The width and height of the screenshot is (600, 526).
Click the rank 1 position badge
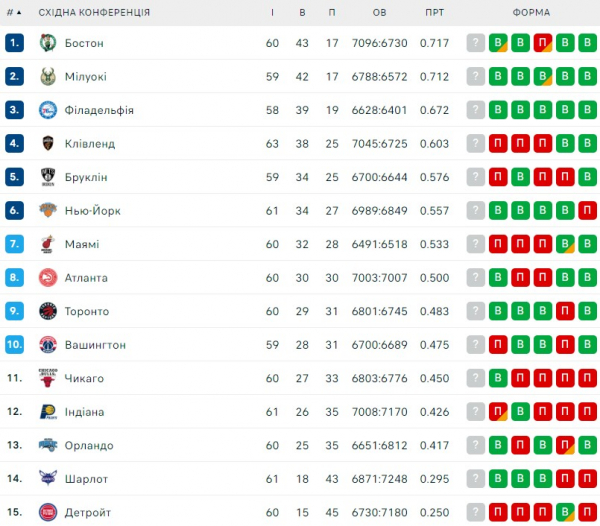[14, 43]
